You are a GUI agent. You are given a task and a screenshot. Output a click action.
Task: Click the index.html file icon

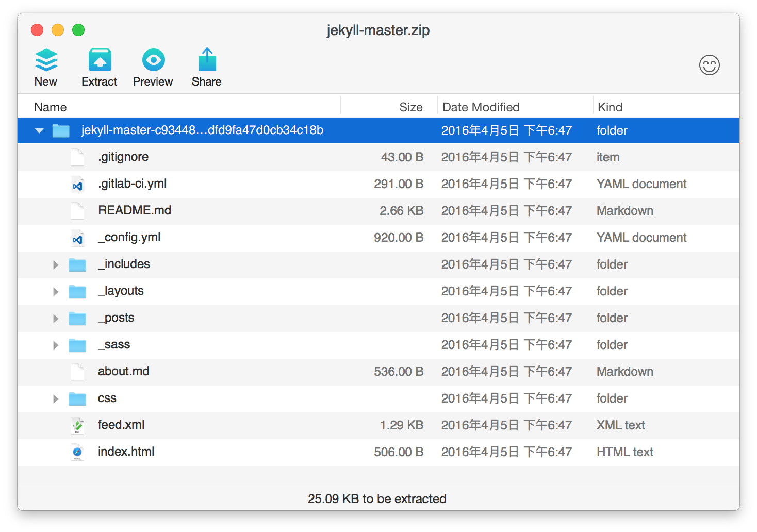77,453
